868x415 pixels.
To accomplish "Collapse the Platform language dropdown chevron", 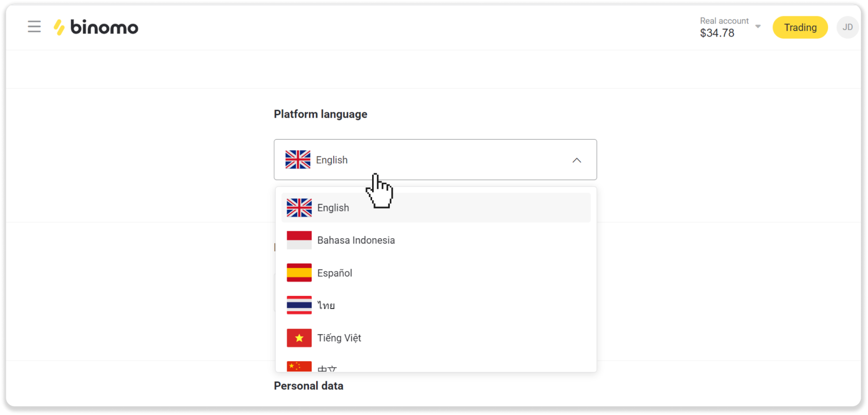I will 576,160.
